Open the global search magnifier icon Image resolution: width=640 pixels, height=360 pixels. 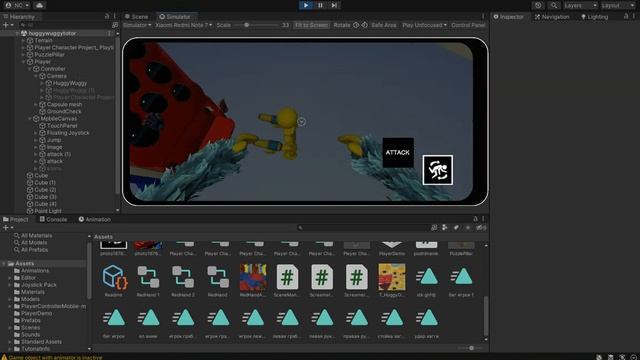(553, 5)
